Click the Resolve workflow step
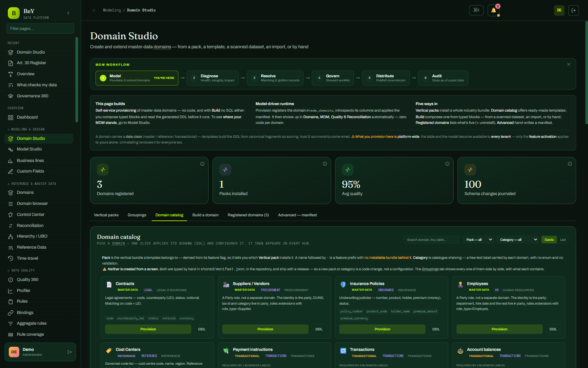Image resolution: width=588 pixels, height=368 pixels. [x=275, y=78]
